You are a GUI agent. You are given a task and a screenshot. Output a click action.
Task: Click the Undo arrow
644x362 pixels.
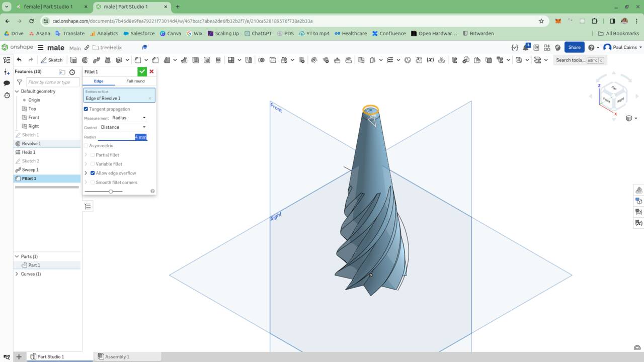(19, 60)
